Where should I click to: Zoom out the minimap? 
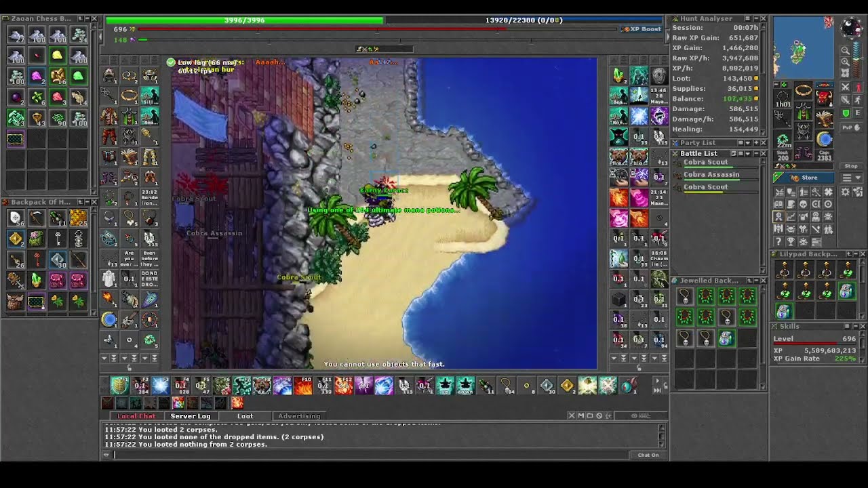pos(845,50)
